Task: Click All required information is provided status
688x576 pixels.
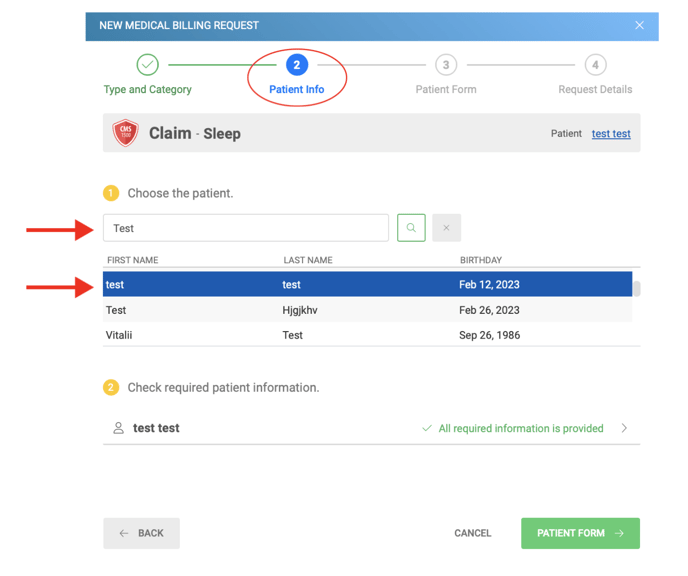Action: pos(512,428)
